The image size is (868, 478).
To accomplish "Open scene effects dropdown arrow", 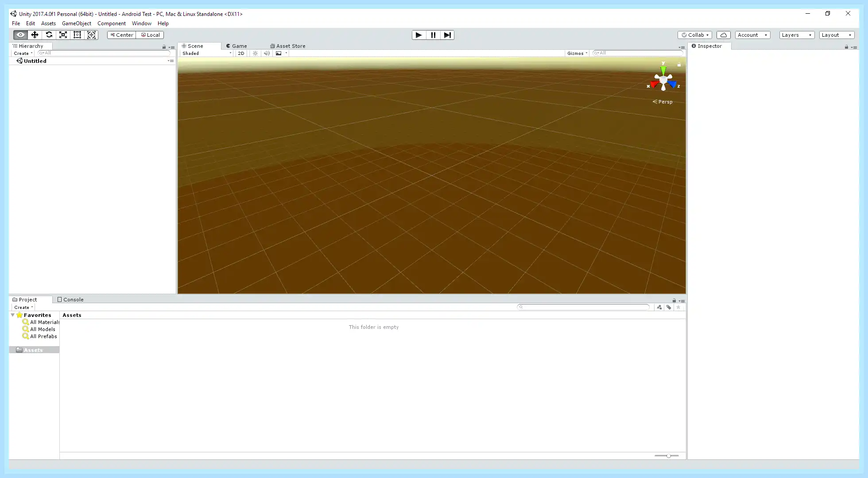I will click(286, 53).
